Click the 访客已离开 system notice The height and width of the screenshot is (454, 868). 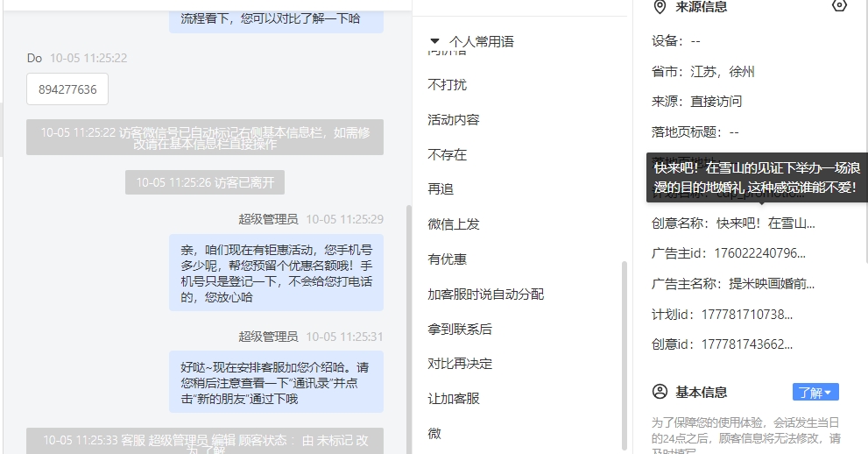205,182
